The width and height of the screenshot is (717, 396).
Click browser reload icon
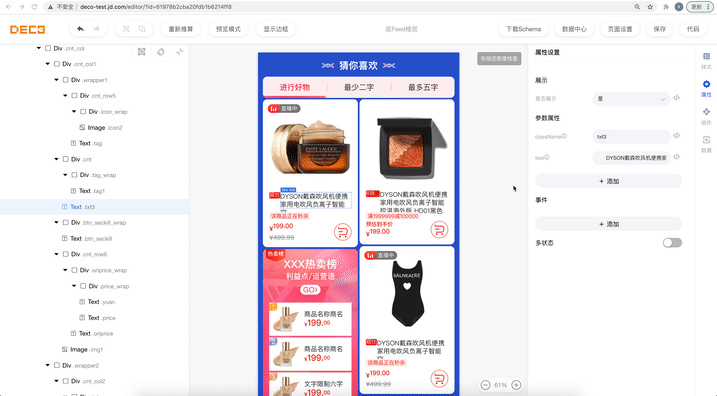34,7
